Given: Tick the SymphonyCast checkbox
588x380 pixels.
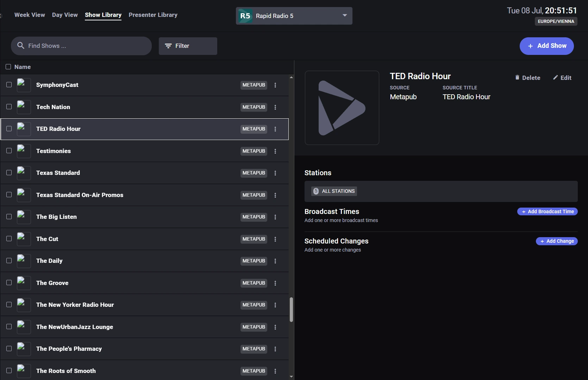Looking at the screenshot, I should (x=9, y=85).
